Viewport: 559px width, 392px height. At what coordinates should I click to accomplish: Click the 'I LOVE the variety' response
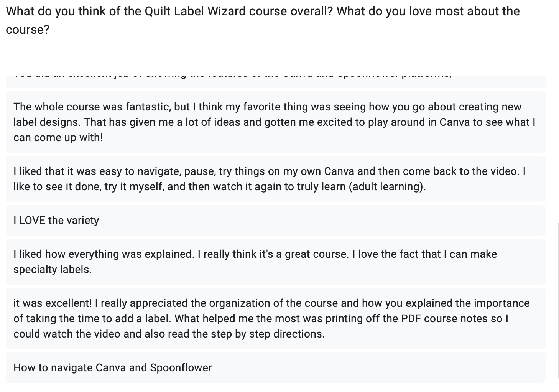(x=275, y=220)
